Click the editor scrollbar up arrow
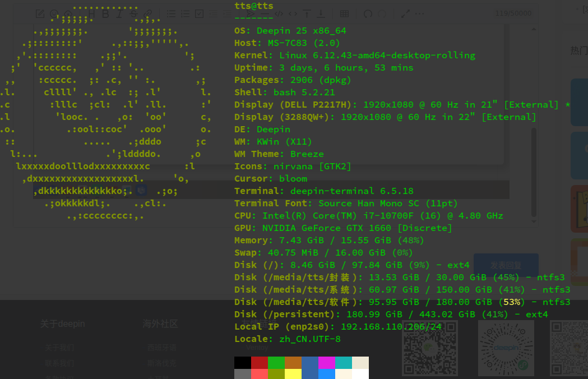588x379 pixels. click(534, 29)
